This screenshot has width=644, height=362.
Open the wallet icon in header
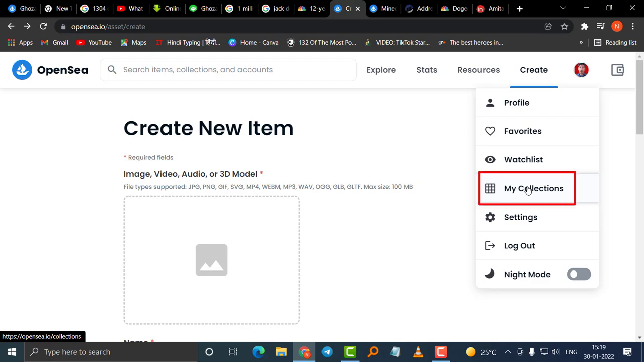pos(617,70)
